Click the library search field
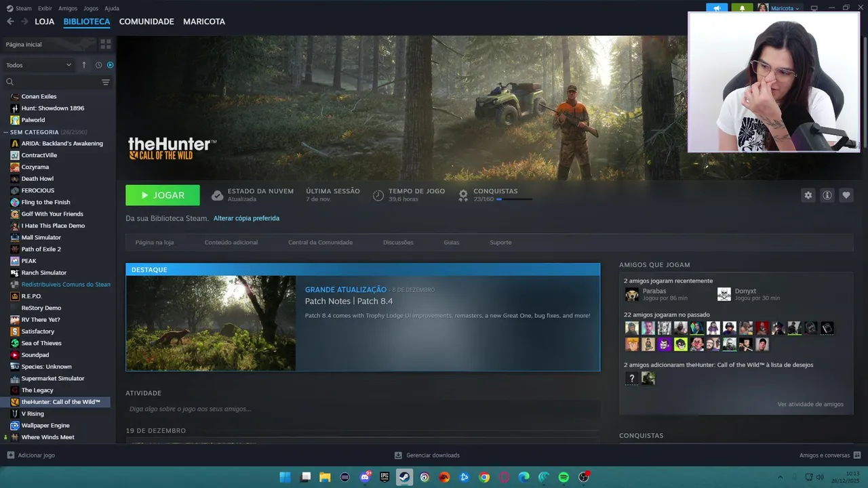This screenshot has height=488, width=868. coord(52,82)
